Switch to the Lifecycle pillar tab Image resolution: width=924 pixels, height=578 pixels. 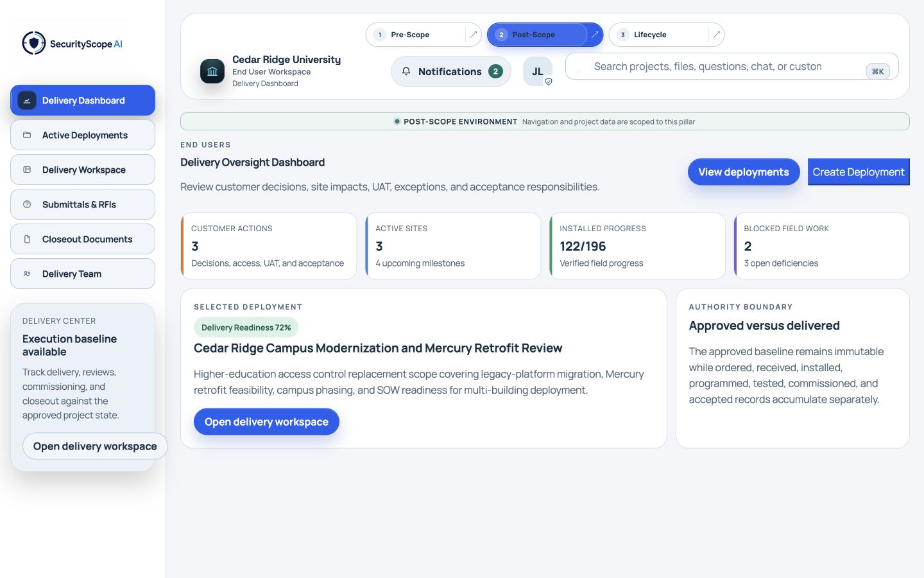tap(659, 35)
